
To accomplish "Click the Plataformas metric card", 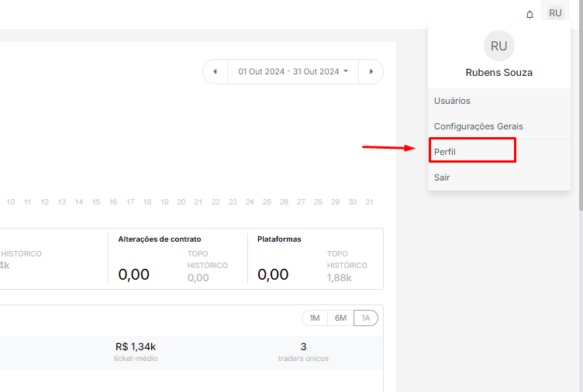I will (x=314, y=260).
